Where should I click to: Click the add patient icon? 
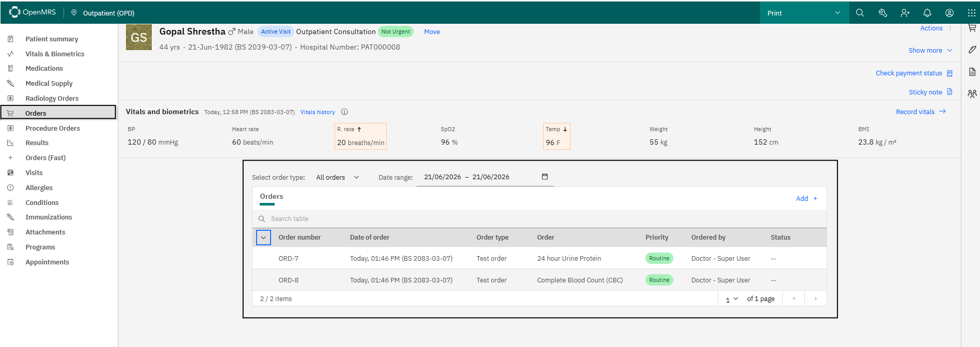(x=905, y=13)
